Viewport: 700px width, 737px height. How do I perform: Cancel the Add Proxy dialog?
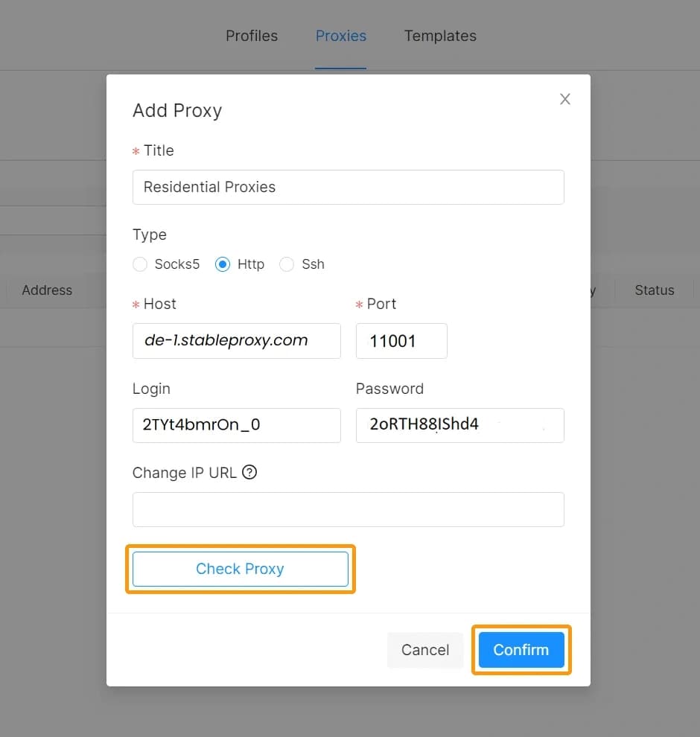tap(424, 650)
